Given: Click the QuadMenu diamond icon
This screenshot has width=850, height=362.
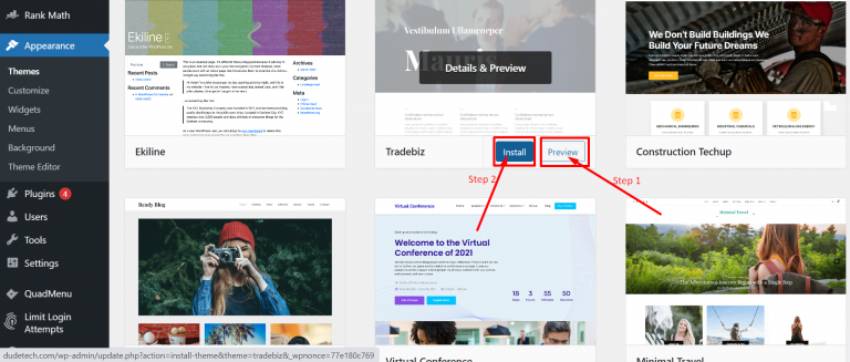Looking at the screenshot, I should click(x=12, y=294).
